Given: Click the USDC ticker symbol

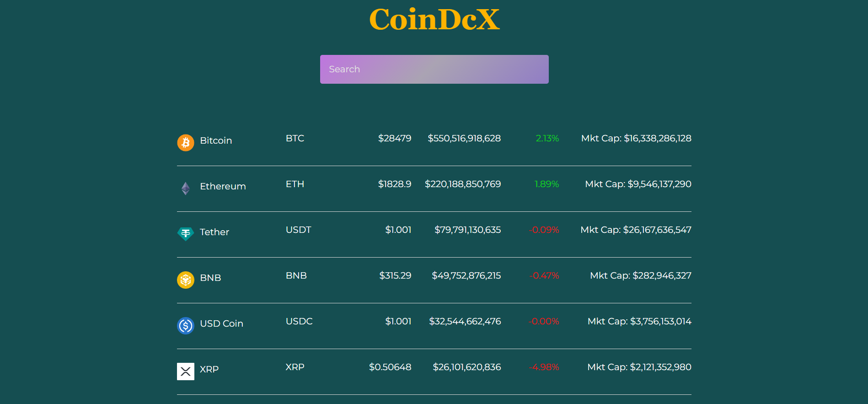Looking at the screenshot, I should point(299,321).
